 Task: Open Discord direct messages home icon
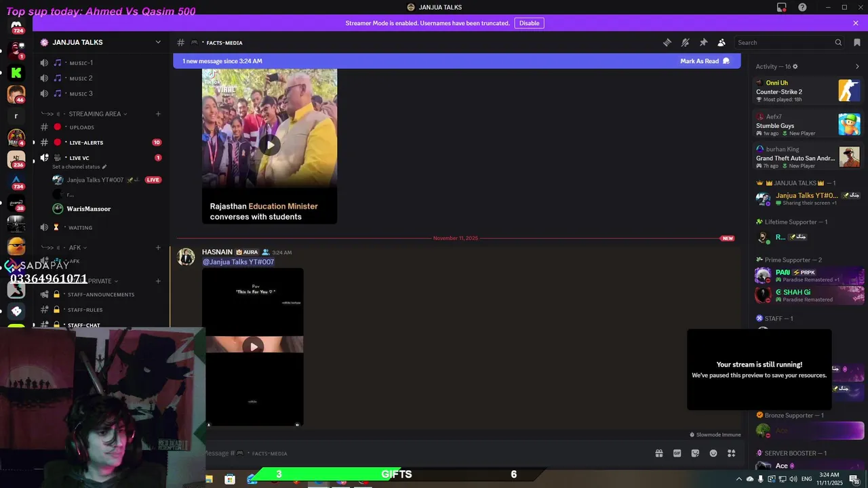(16, 28)
